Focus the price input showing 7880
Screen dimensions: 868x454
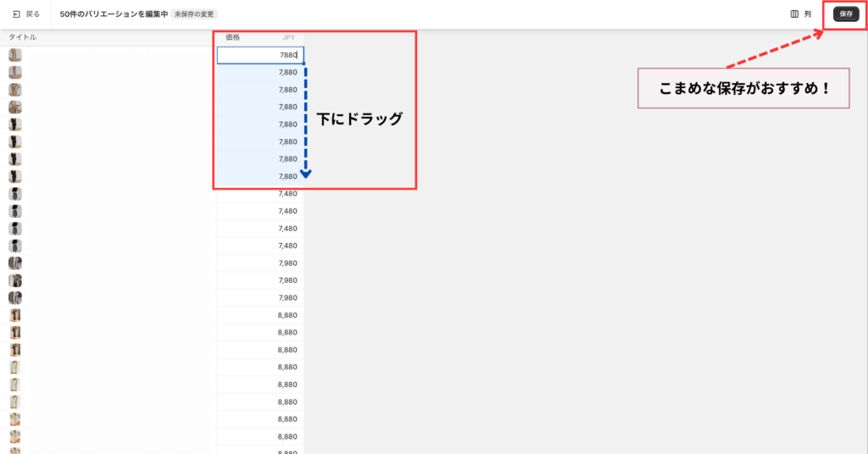pyautogui.click(x=260, y=55)
